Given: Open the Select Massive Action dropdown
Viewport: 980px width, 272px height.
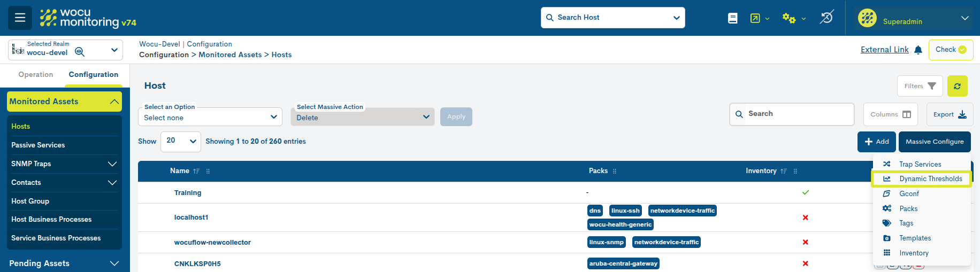Looking at the screenshot, I should click(363, 117).
